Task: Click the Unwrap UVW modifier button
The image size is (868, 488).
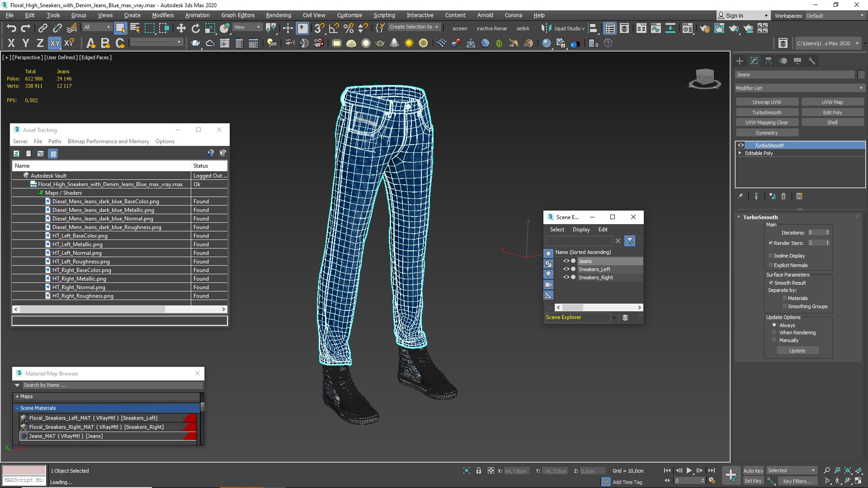Action: (x=767, y=102)
